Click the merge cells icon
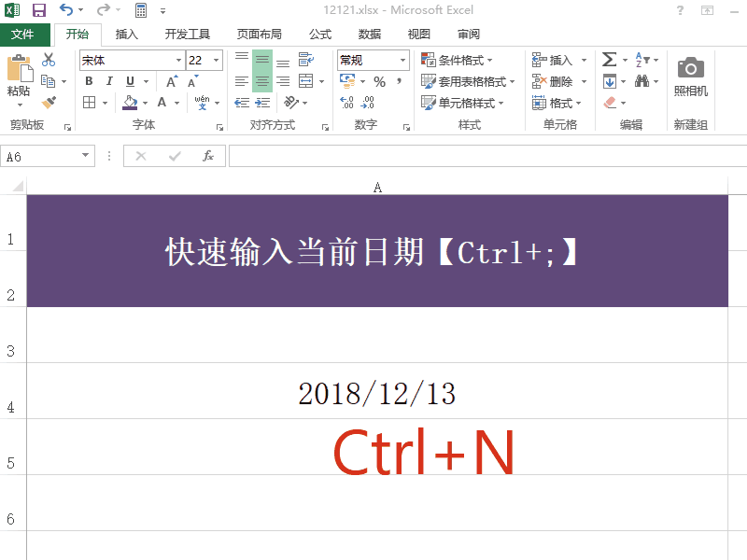Screen dimensions: 747x560 305,81
